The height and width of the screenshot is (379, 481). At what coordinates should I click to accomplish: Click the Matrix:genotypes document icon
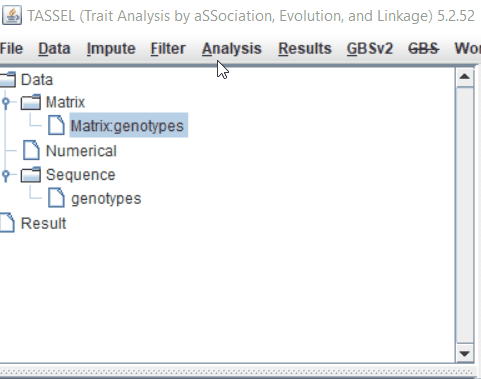56,125
